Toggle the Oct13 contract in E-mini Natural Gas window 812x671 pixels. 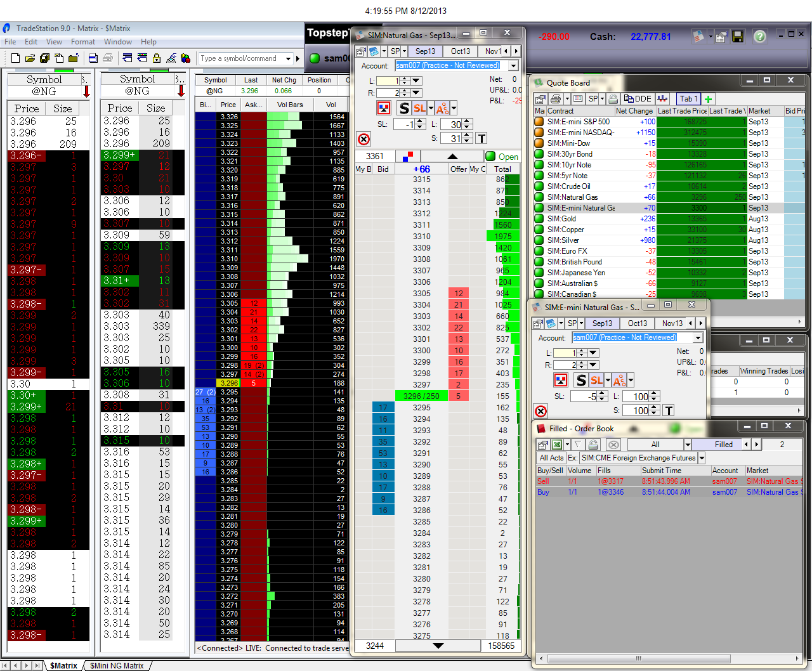[x=638, y=323]
